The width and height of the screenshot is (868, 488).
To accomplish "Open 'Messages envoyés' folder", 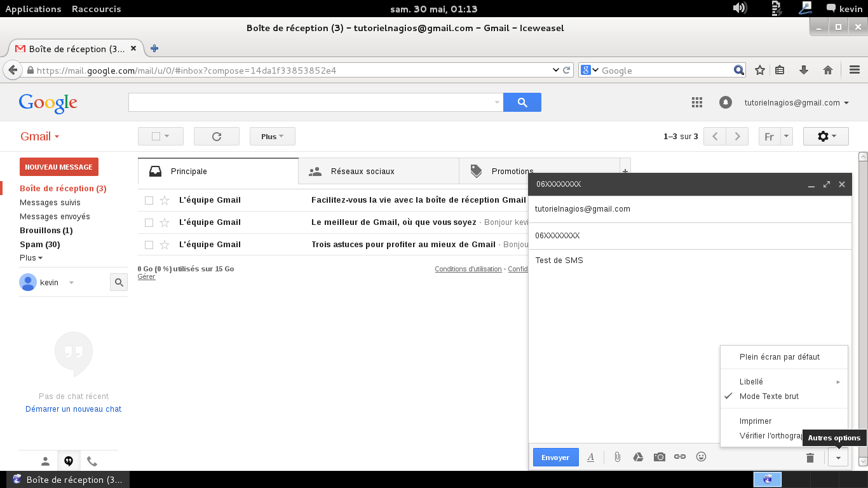I will (55, 217).
